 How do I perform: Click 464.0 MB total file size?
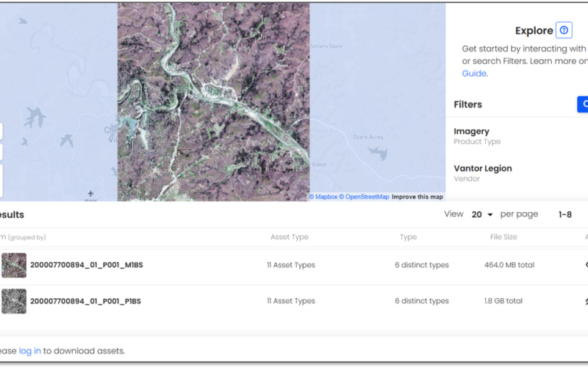[509, 265]
